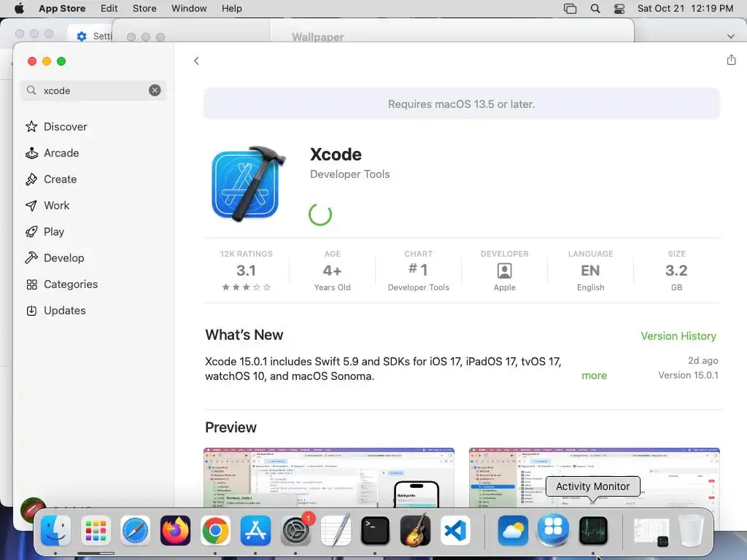Open Trash from the Dock
The width and height of the screenshot is (747, 560).
(x=691, y=531)
